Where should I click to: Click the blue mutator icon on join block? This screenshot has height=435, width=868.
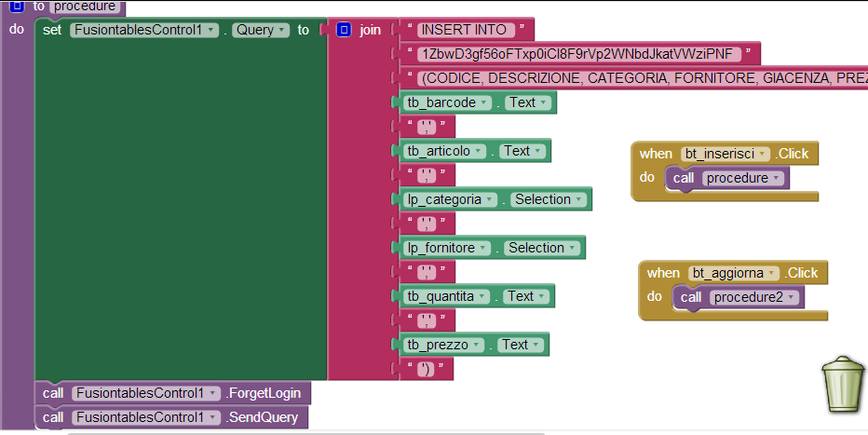pos(344,29)
